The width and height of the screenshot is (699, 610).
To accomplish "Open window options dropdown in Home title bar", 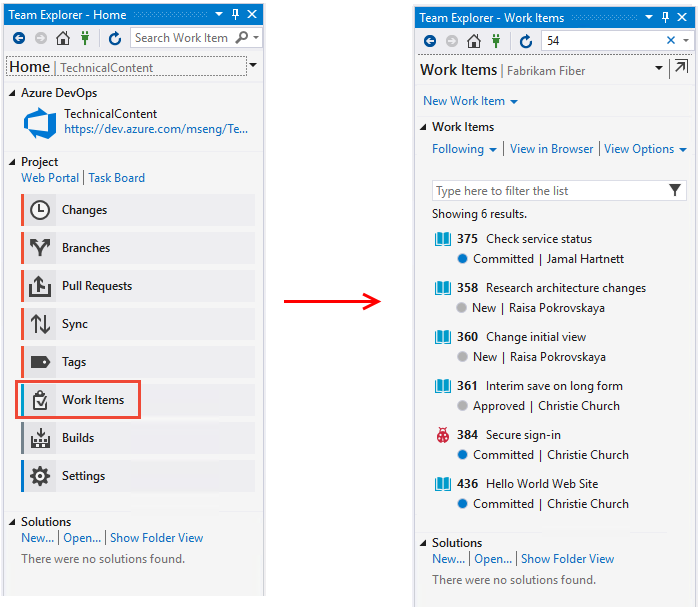I will pos(219,14).
